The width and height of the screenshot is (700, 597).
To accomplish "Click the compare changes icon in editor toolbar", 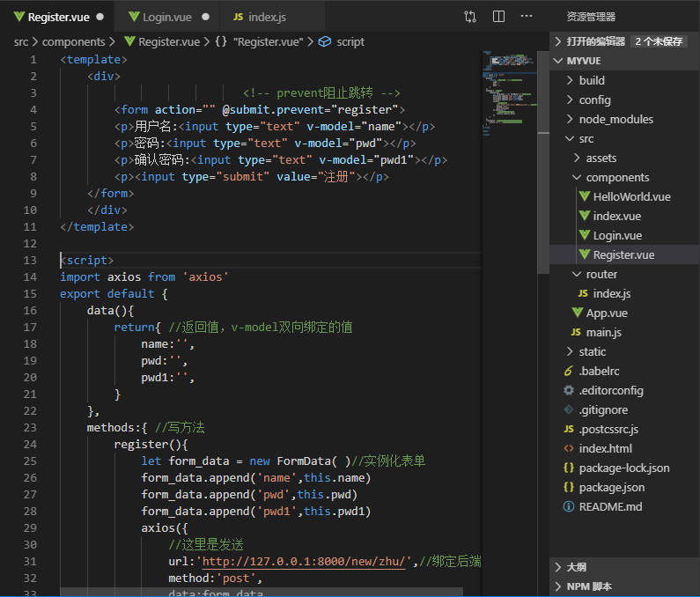I will 470,17.
